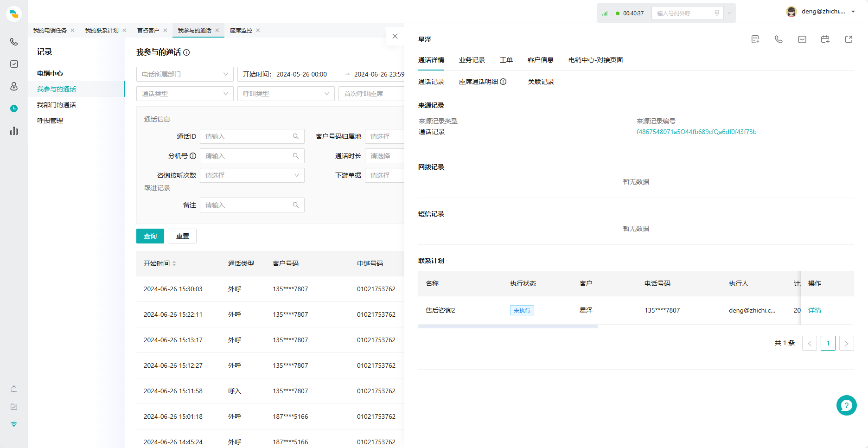Image resolution: width=868 pixels, height=448 pixels.
Task: Click the 首次呼叫座席 input field
Action: (371, 94)
